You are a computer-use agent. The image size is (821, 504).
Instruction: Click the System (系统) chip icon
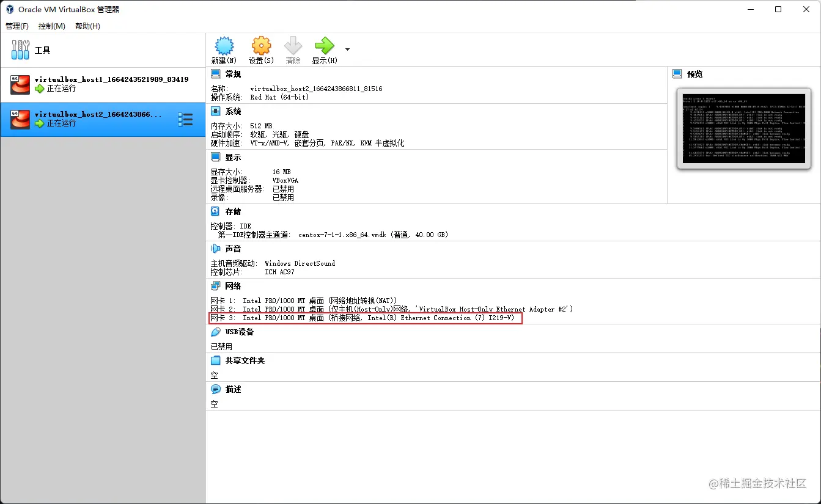(x=215, y=111)
